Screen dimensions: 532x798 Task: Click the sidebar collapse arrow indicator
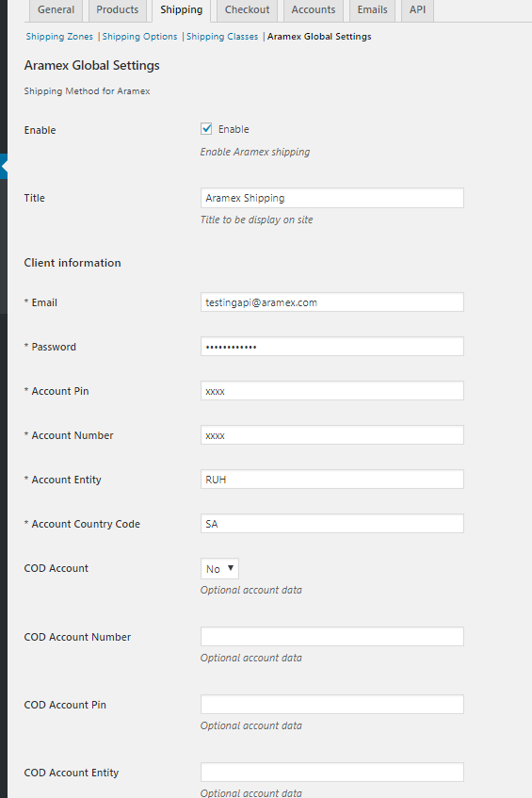[x=4, y=166]
